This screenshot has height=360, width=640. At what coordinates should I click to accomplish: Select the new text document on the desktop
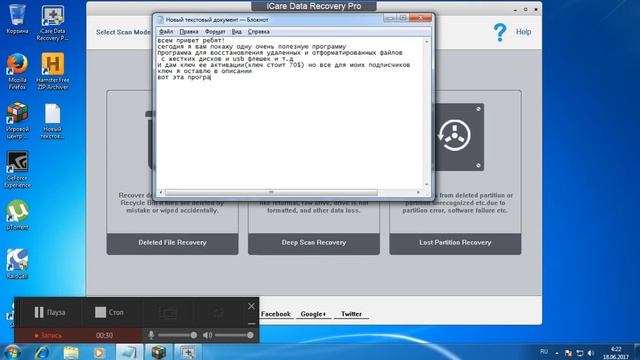click(52, 121)
